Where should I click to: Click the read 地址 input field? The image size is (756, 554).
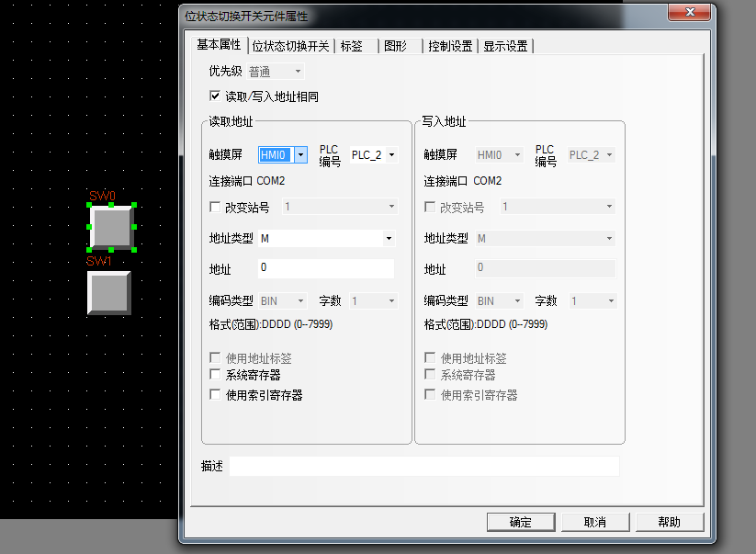point(325,268)
